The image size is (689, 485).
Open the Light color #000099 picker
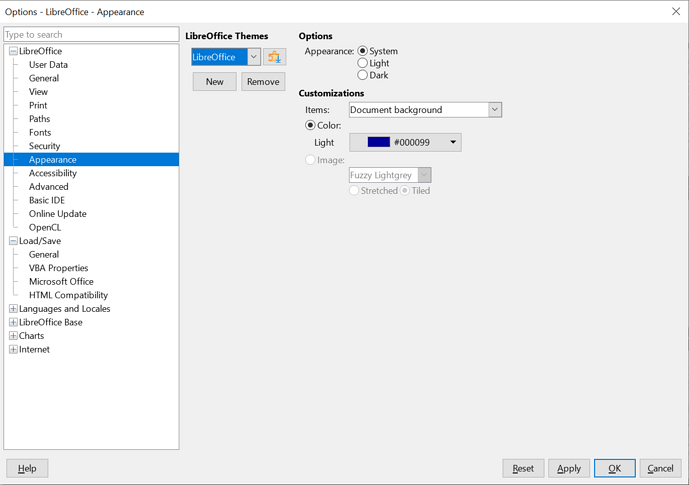click(405, 142)
